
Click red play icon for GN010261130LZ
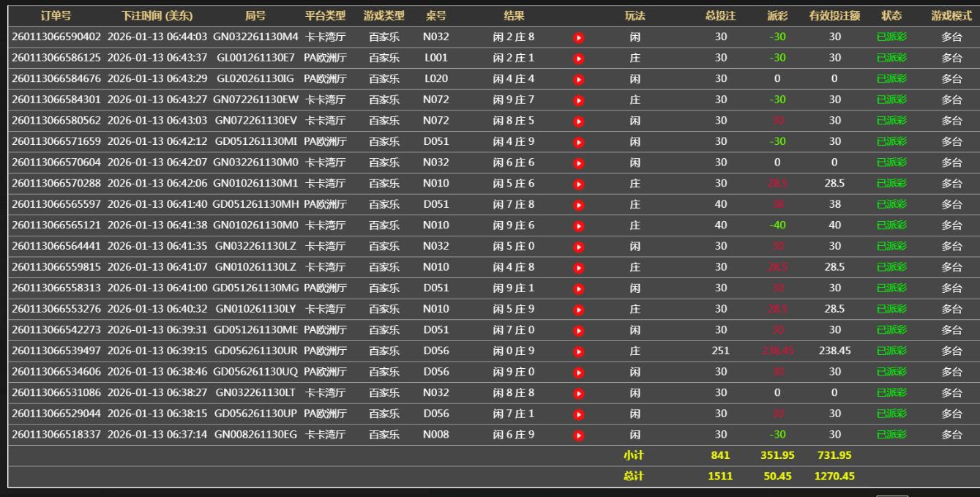[x=579, y=268]
